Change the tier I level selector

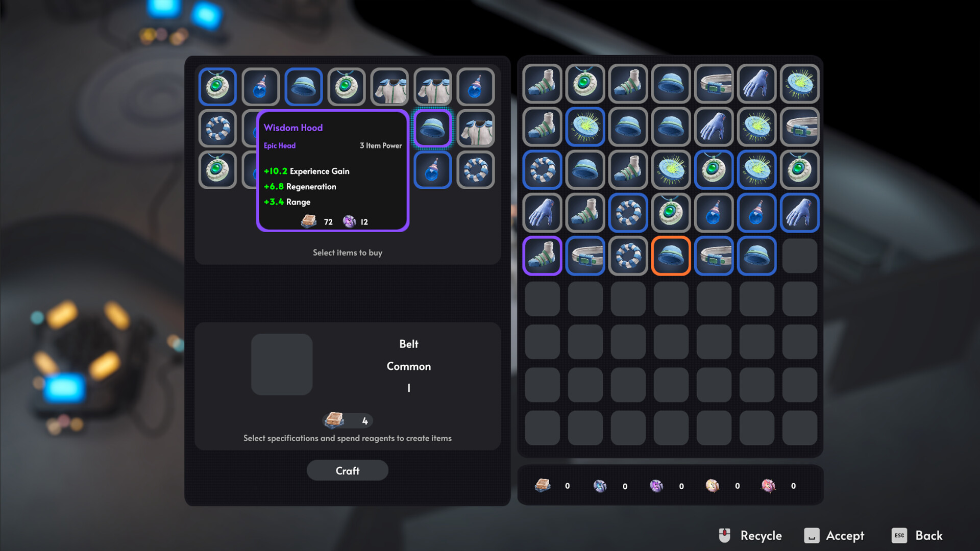pyautogui.click(x=408, y=388)
